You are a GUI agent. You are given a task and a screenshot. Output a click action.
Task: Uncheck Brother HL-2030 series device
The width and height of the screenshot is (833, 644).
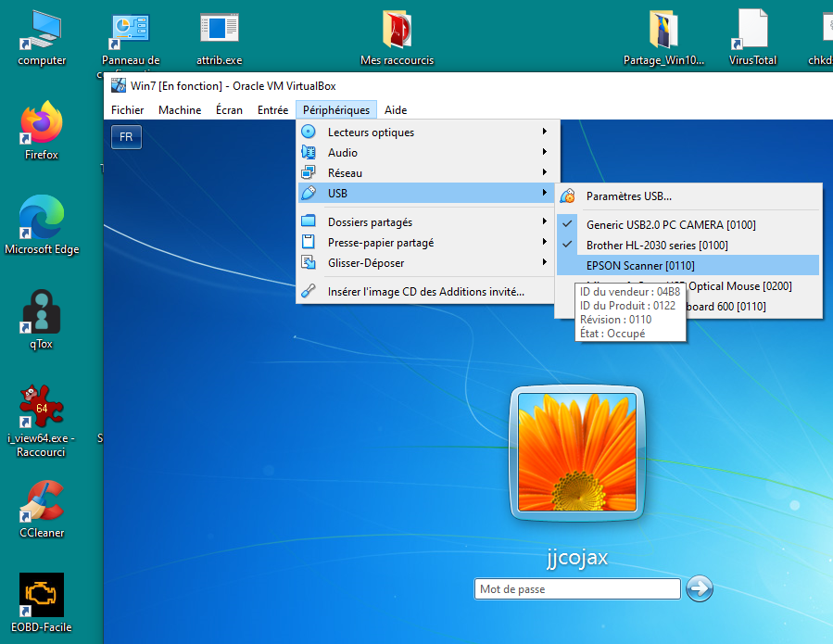tap(656, 246)
